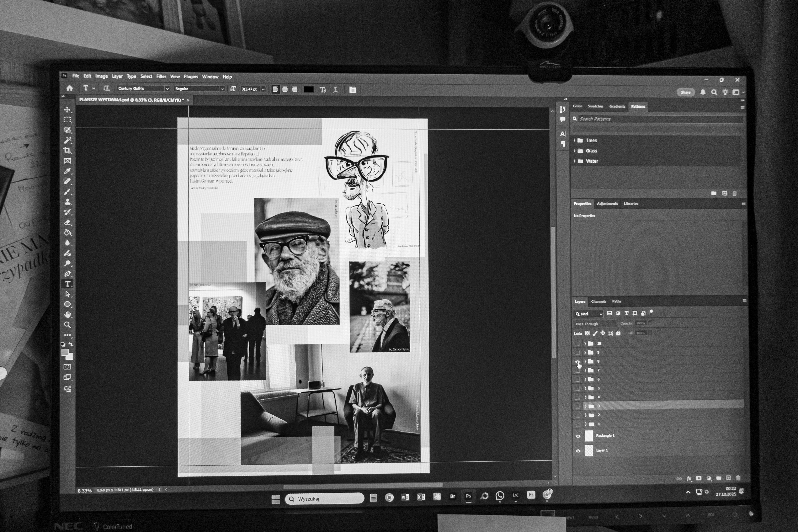This screenshot has width=798, height=532.
Task: Click the black text color swatch
Action: pyautogui.click(x=308, y=90)
